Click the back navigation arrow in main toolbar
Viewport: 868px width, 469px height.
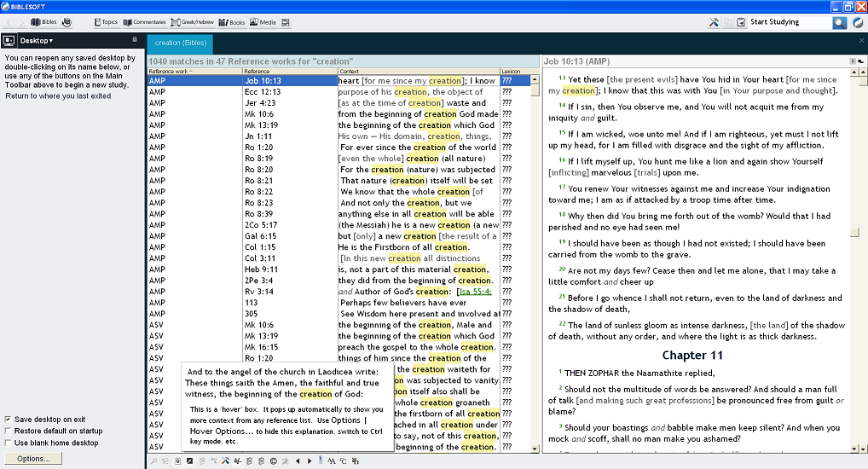pyautogui.click(x=9, y=22)
